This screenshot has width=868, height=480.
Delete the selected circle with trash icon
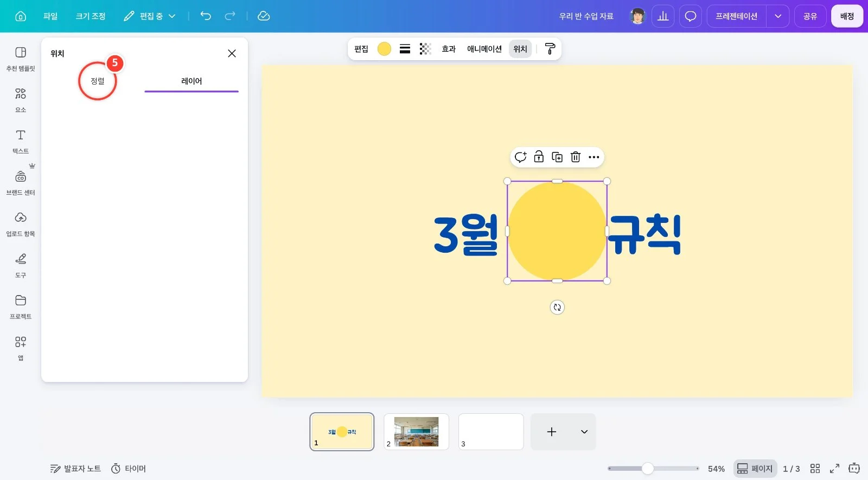[x=576, y=157]
